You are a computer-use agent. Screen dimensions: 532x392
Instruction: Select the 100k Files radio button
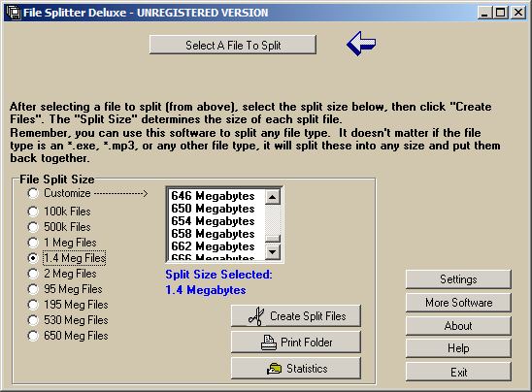pos(33,212)
